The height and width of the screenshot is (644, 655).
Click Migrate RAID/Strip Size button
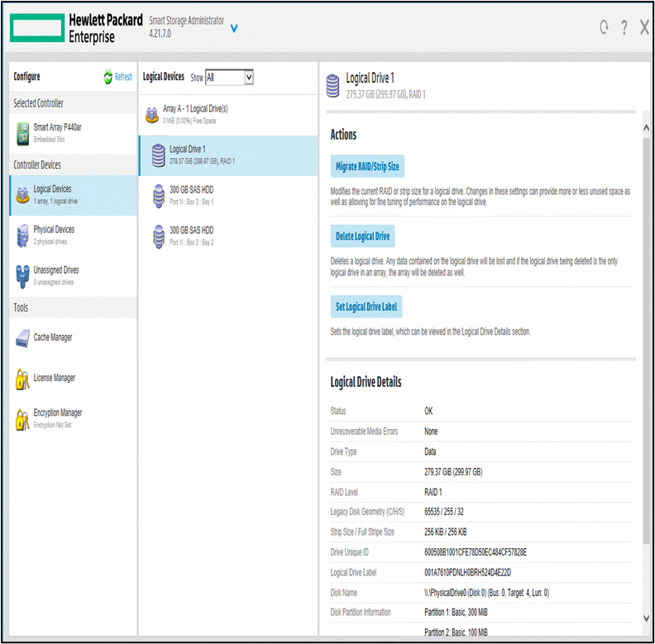click(367, 167)
